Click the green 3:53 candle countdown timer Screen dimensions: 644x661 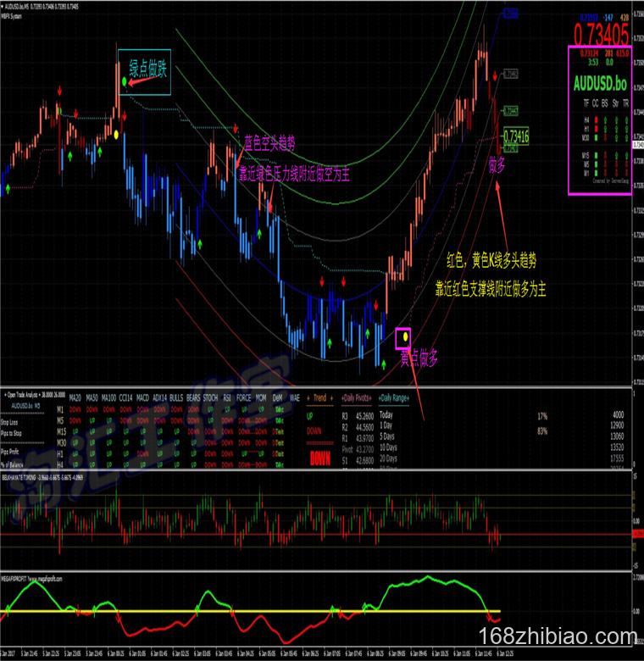click(x=593, y=62)
